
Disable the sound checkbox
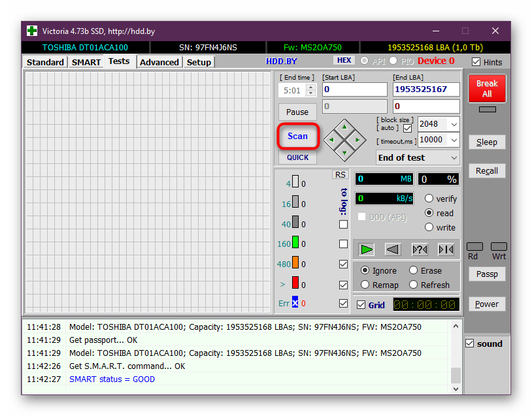[470, 344]
